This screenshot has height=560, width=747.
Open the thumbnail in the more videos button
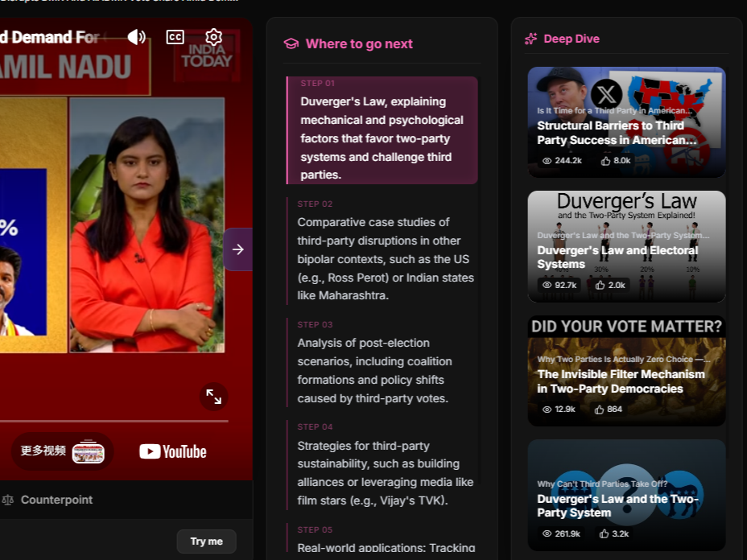pos(88,451)
